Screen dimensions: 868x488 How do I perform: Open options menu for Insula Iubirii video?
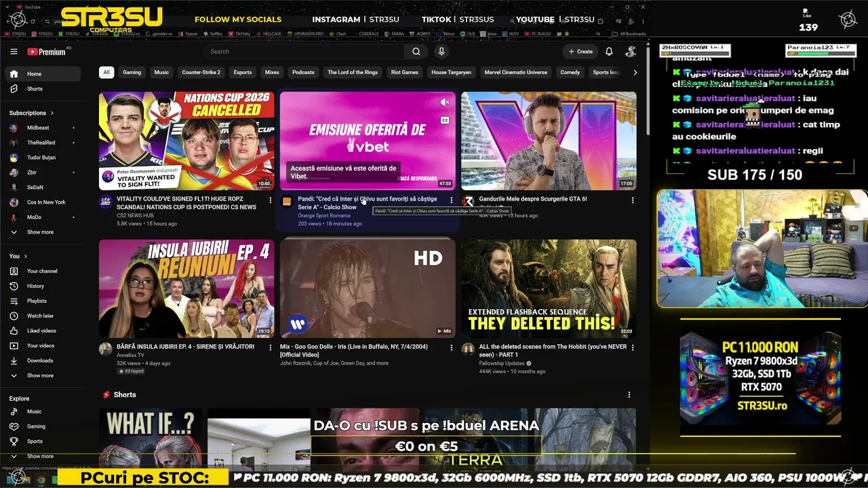[x=271, y=348]
